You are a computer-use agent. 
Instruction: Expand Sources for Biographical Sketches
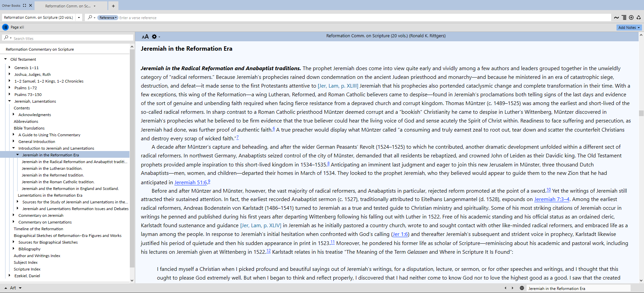pos(13,242)
